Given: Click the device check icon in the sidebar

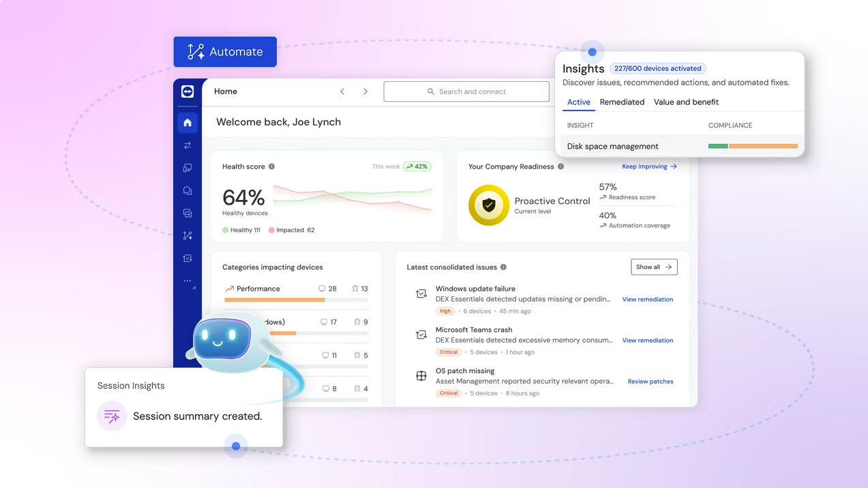Looking at the screenshot, I should pos(188,258).
